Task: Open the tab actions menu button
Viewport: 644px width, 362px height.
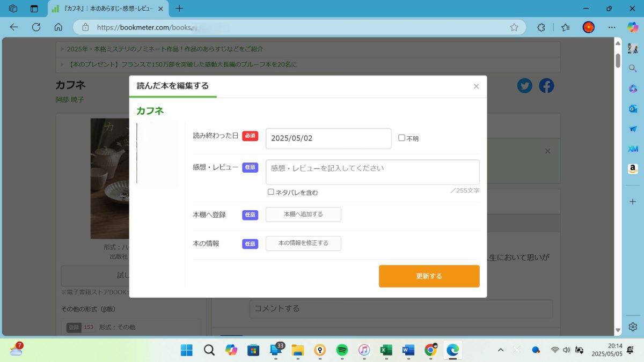Action: click(34, 9)
